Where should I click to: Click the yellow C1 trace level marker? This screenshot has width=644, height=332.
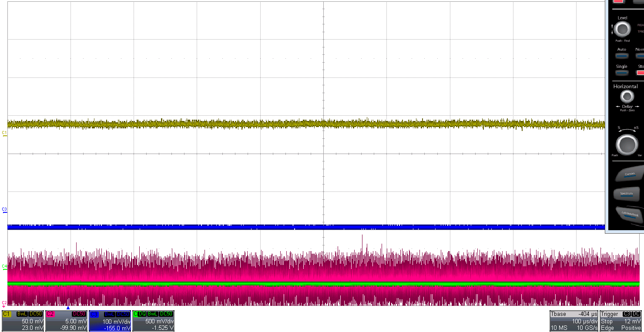coord(4,134)
